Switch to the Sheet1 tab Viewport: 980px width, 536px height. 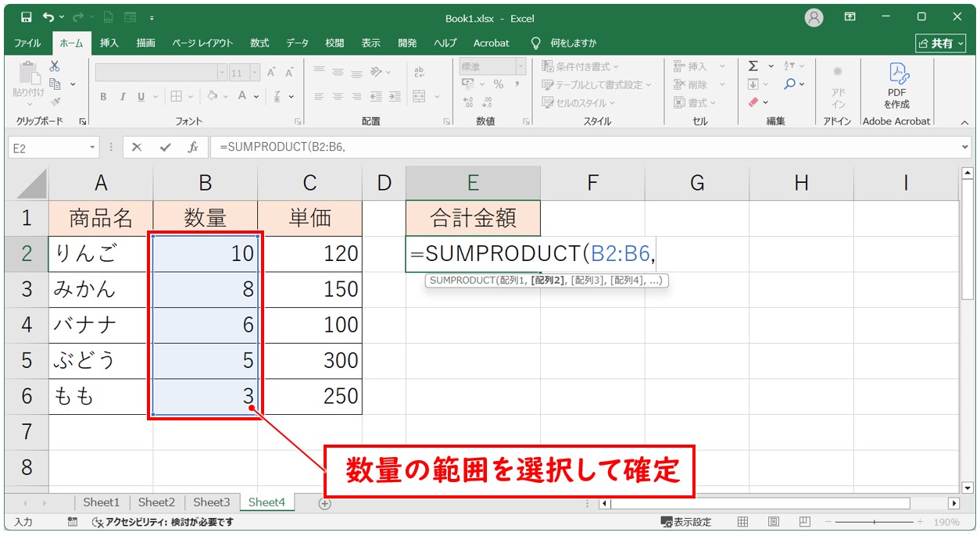coord(102,502)
